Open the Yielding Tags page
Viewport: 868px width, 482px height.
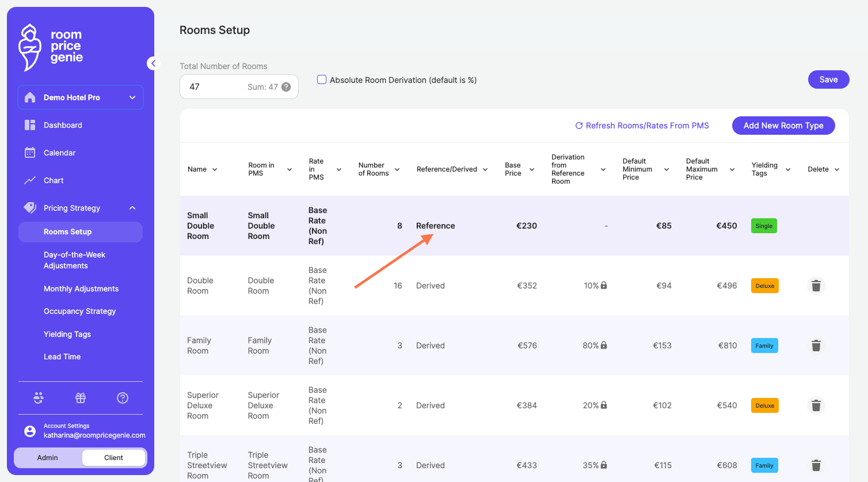pos(67,334)
